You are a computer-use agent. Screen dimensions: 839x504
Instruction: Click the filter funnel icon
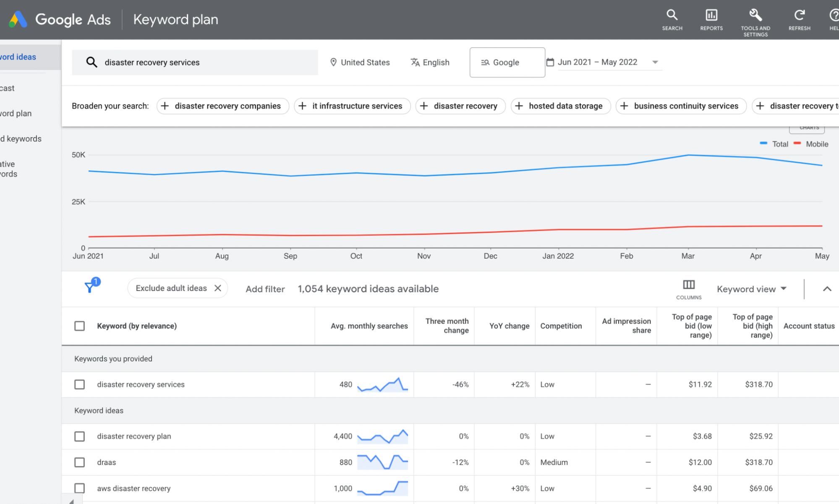click(89, 287)
